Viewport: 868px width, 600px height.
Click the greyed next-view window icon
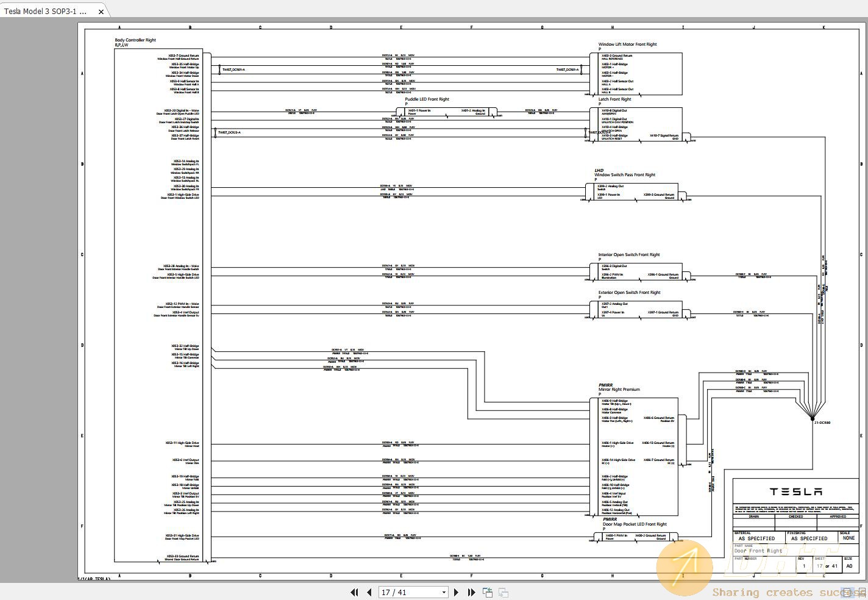tap(503, 592)
